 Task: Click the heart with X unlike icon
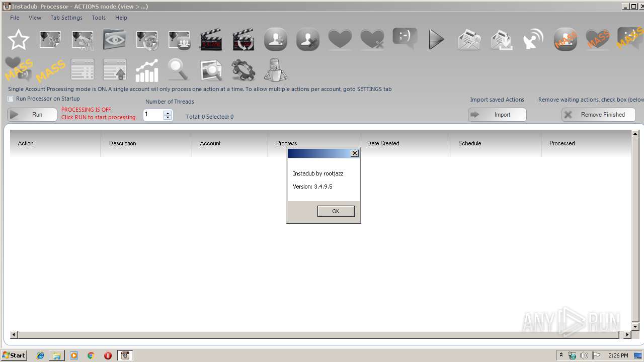372,39
